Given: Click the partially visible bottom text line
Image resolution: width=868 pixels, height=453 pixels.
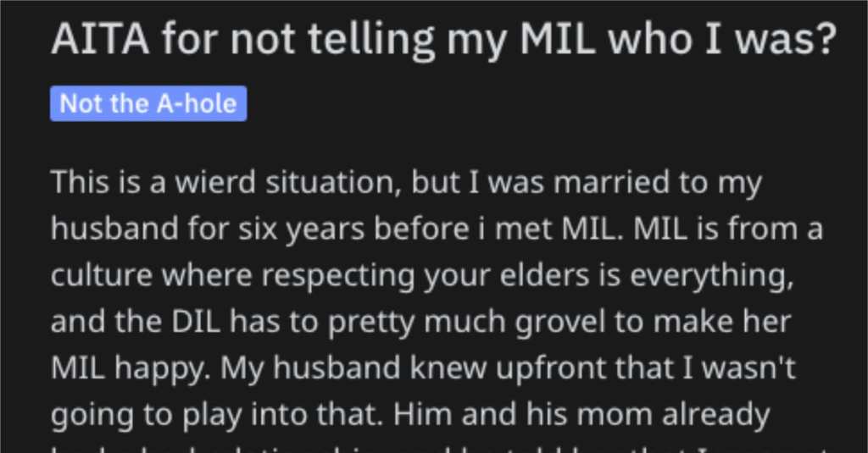Looking at the screenshot, I should (442, 447).
